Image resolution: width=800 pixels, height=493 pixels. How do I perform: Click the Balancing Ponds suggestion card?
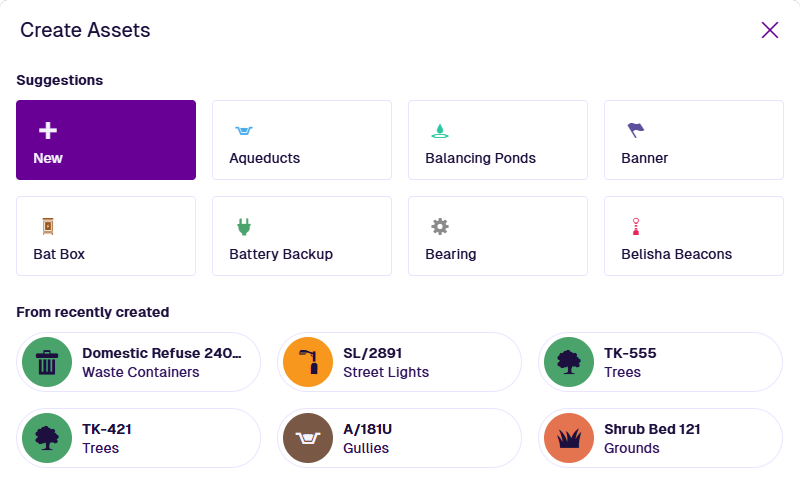coord(497,140)
